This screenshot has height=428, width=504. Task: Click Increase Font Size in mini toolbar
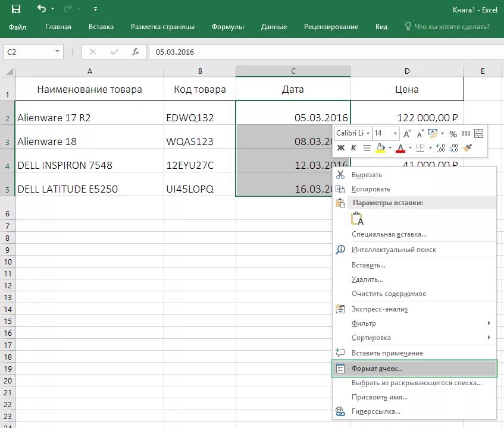coord(407,134)
